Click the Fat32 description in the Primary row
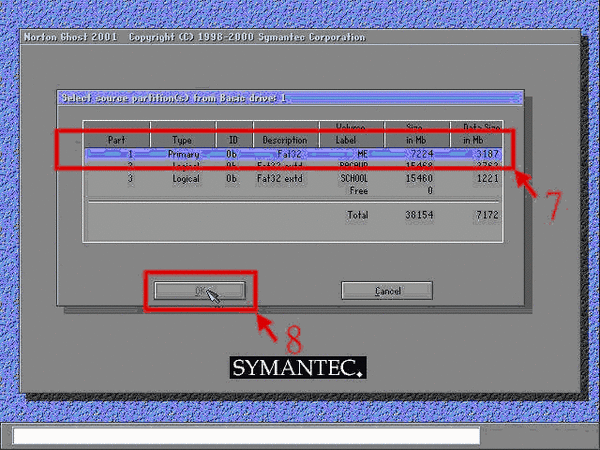This screenshot has height=450, width=600. [x=289, y=154]
